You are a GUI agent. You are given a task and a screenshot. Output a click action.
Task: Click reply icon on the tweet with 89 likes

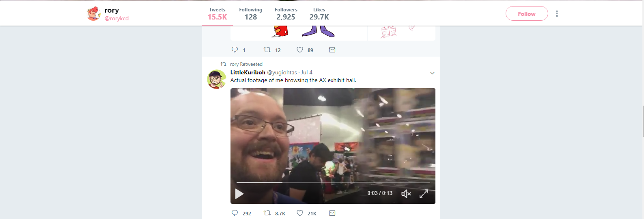tap(235, 50)
